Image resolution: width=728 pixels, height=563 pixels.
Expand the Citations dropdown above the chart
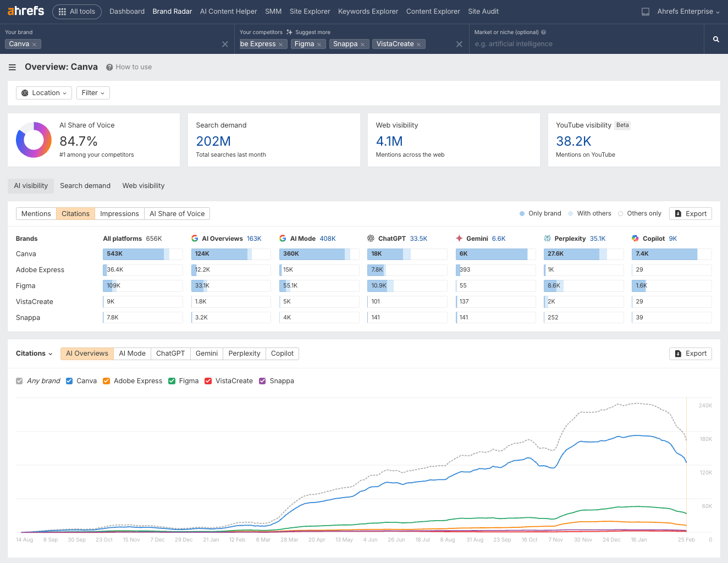34,354
